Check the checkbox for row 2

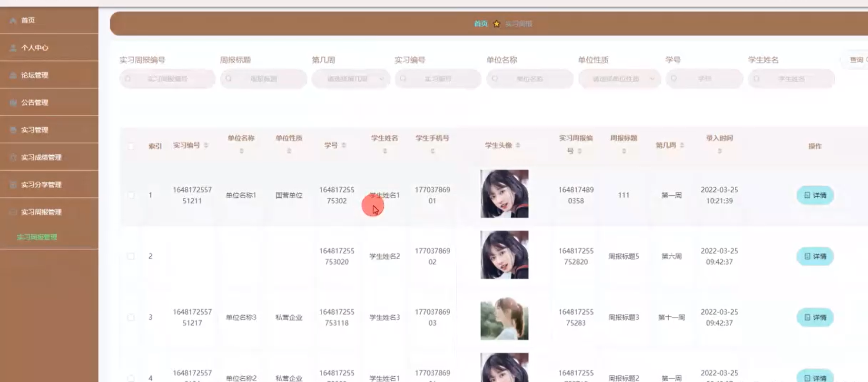point(131,256)
